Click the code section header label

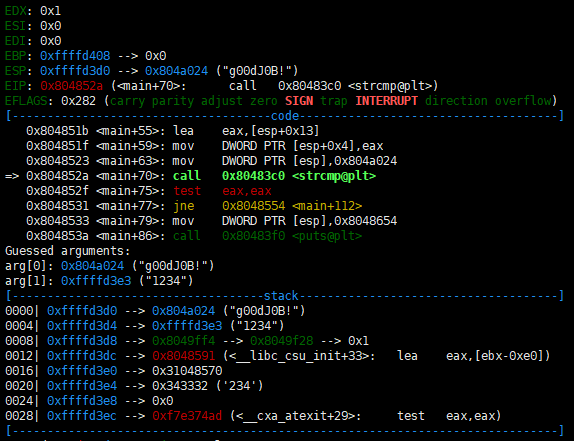click(x=285, y=116)
